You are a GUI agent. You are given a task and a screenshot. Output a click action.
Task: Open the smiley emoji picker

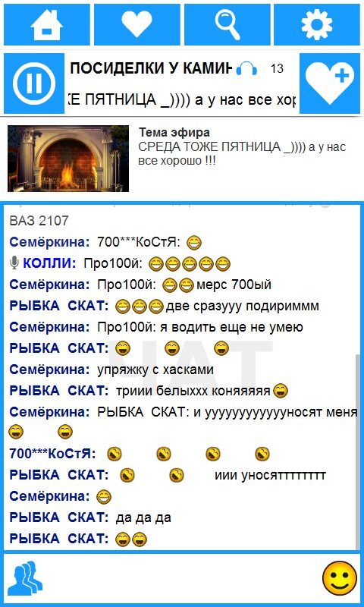tap(339, 578)
